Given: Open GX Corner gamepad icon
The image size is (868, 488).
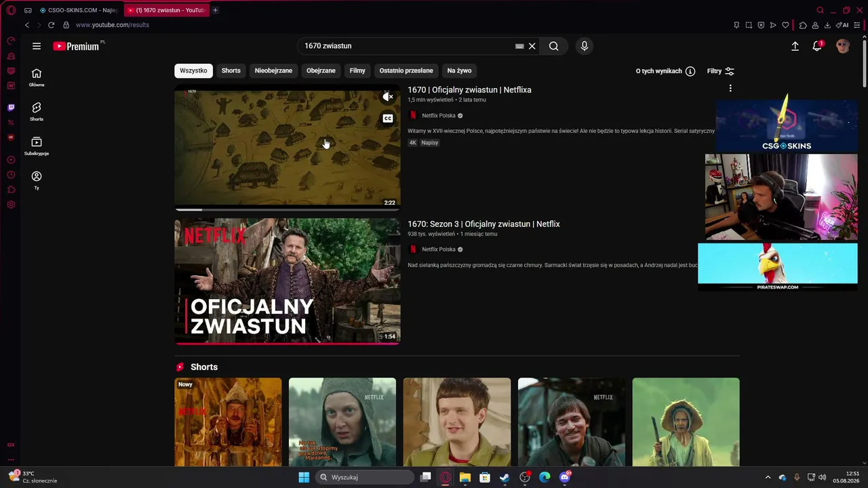Looking at the screenshot, I should tap(28, 10).
